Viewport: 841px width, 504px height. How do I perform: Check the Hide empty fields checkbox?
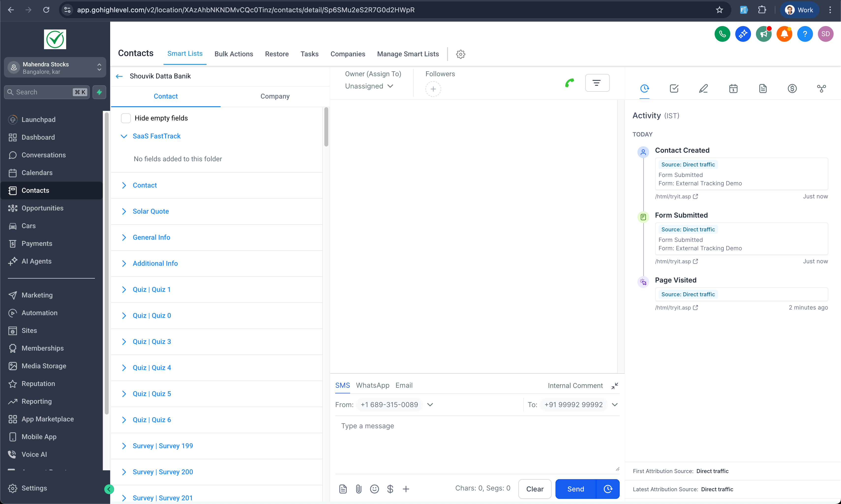click(126, 118)
